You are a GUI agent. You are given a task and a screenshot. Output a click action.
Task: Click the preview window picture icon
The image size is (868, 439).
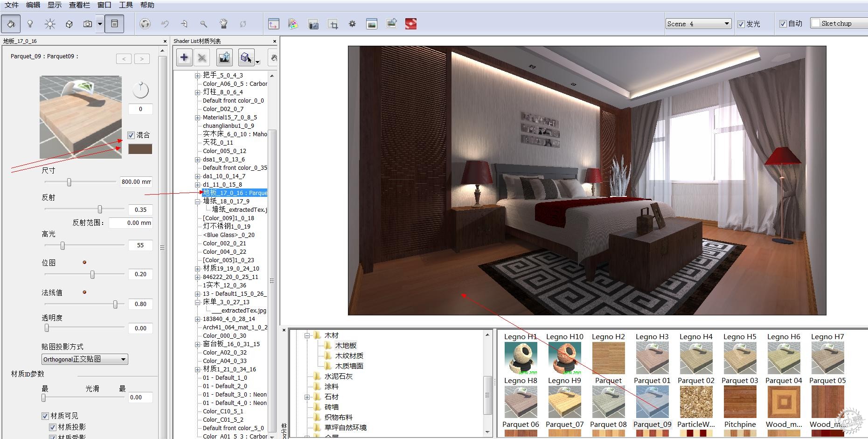372,24
